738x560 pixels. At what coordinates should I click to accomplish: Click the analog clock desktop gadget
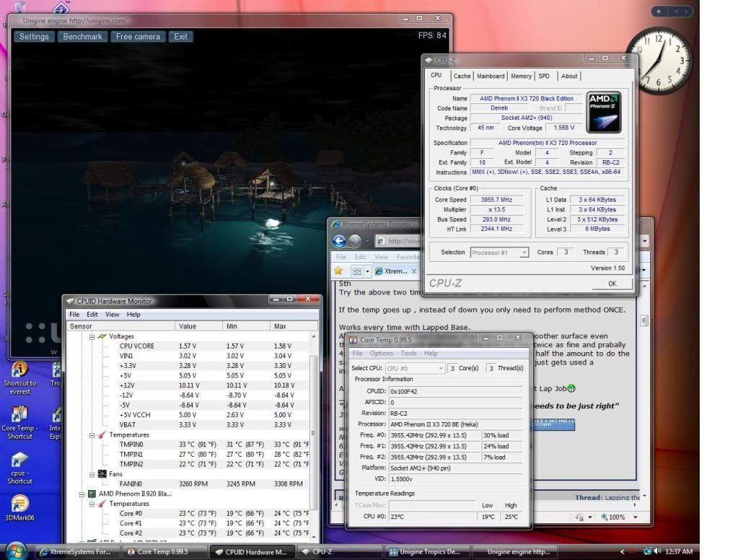660,61
